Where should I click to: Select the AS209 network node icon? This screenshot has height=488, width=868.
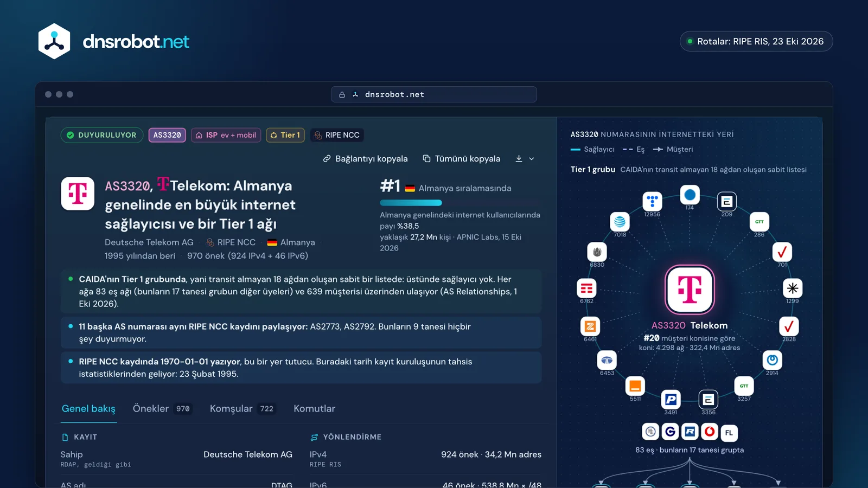click(x=726, y=202)
